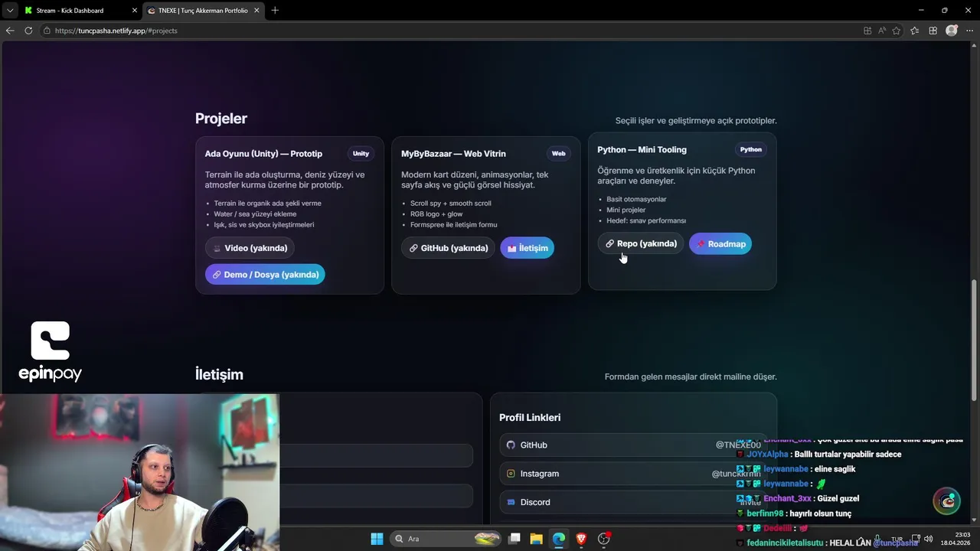Open the Favorites list icon
Viewport: 980px width, 551px height.
tap(915, 31)
